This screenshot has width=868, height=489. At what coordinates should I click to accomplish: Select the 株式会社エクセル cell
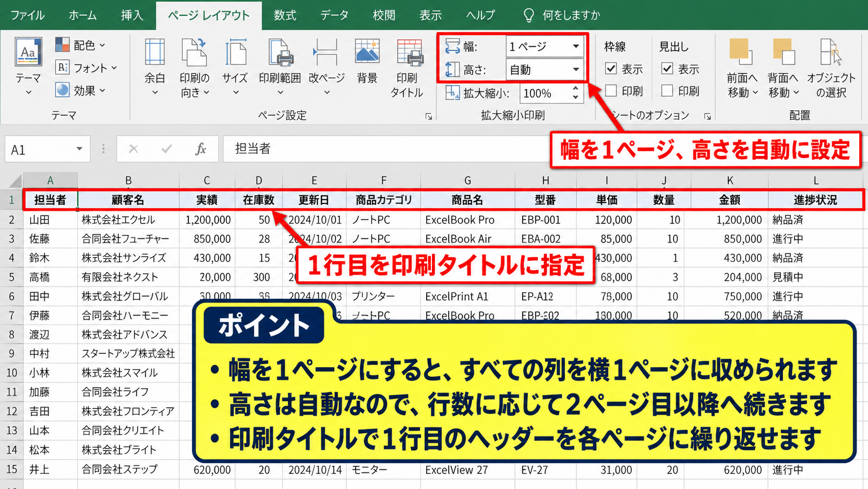pos(128,220)
